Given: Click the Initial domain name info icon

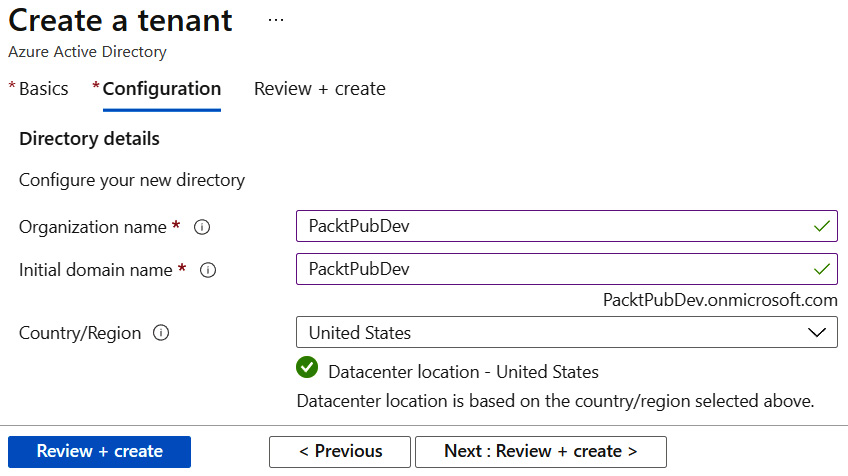Looking at the screenshot, I should (x=208, y=270).
